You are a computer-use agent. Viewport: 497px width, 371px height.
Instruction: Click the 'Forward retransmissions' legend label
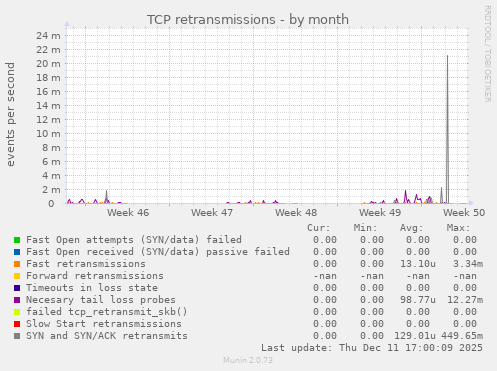pyautogui.click(x=95, y=276)
